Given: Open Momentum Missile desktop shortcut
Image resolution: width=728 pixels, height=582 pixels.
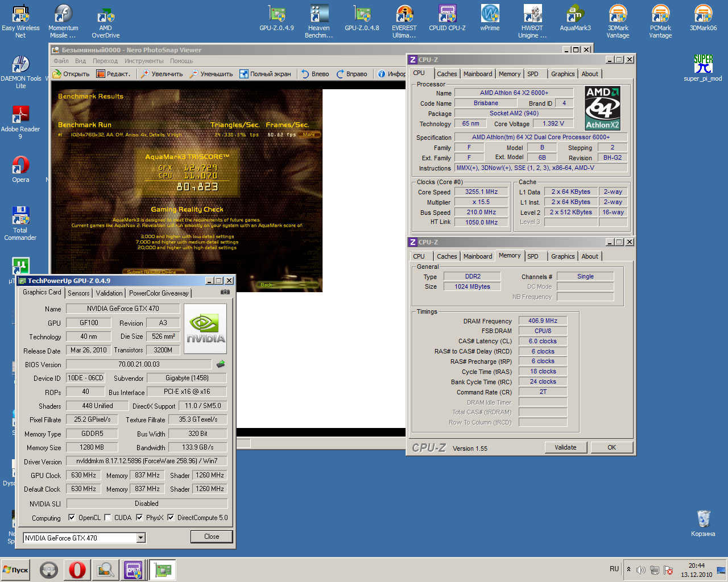Looking at the screenshot, I should point(63,22).
